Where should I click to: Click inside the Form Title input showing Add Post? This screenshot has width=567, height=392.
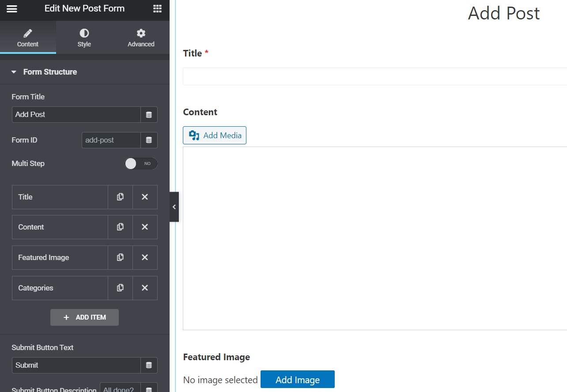pyautogui.click(x=75, y=114)
